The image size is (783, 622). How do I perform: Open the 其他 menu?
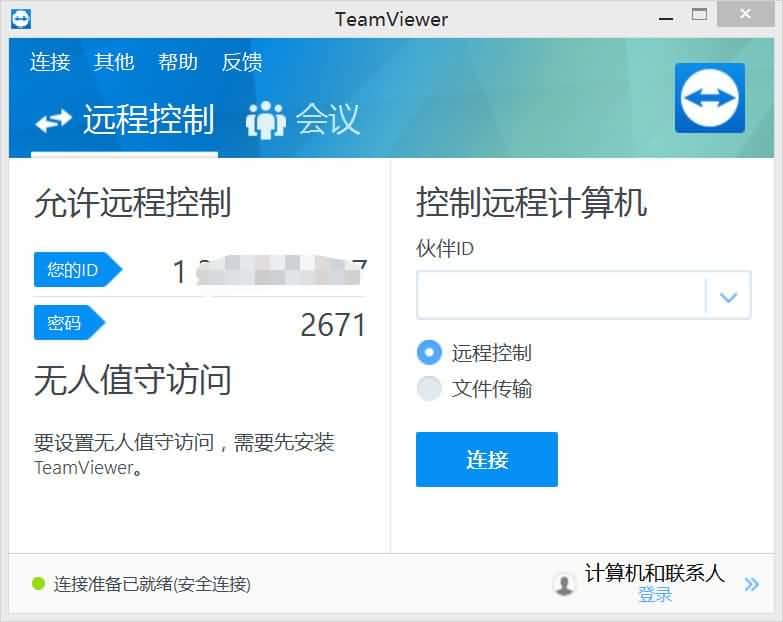pyautogui.click(x=114, y=62)
